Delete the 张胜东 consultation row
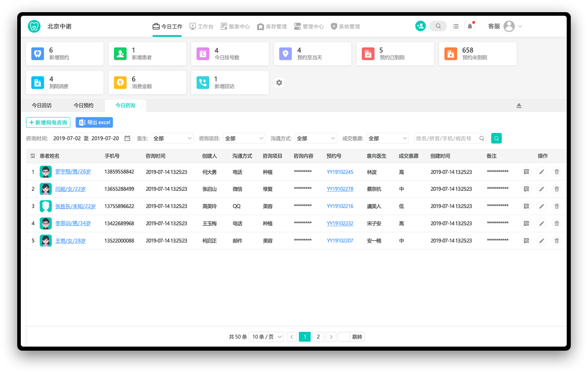The height and width of the screenshot is (373, 588). click(557, 207)
